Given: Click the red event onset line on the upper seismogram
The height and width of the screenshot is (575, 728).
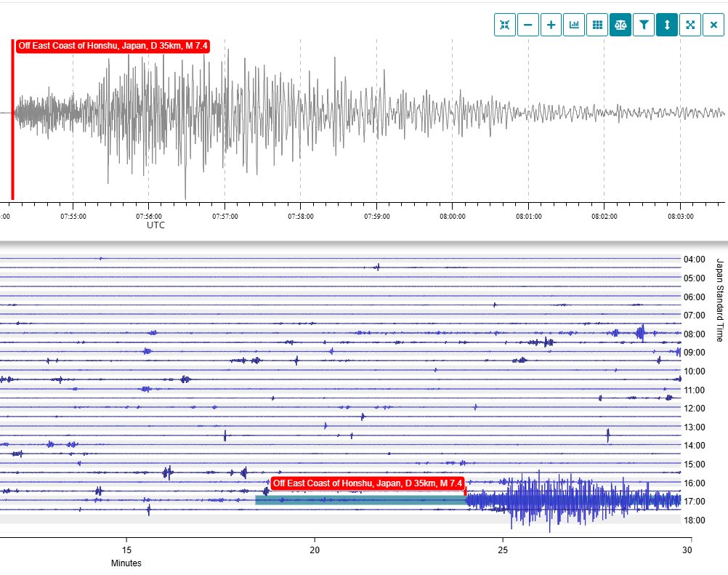Looking at the screenshot, I should point(12,120).
